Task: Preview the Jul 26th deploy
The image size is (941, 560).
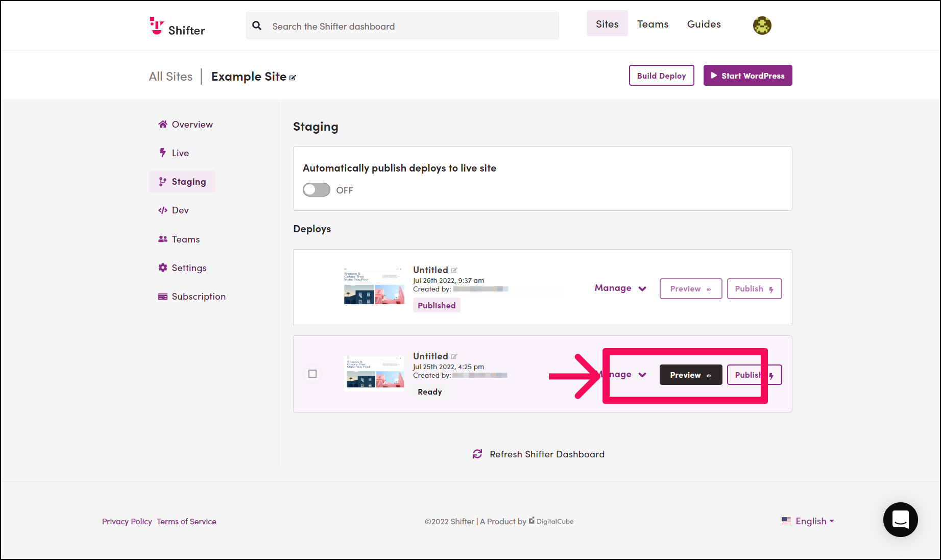Action: point(691,289)
